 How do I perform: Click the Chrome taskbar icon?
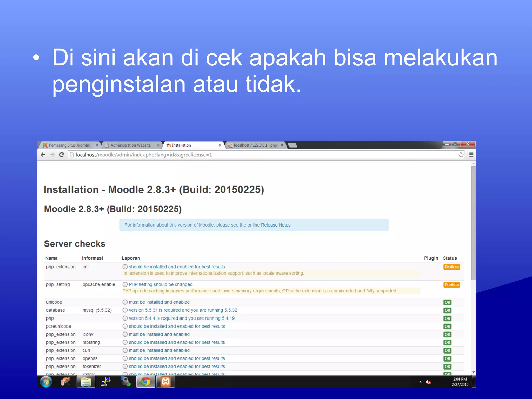click(x=145, y=382)
